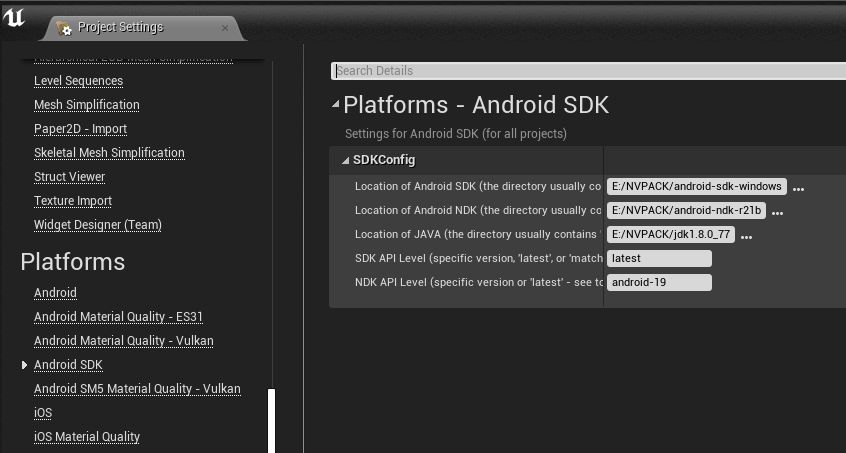Click the NDK API Level field
The image size is (846, 453).
pos(659,282)
